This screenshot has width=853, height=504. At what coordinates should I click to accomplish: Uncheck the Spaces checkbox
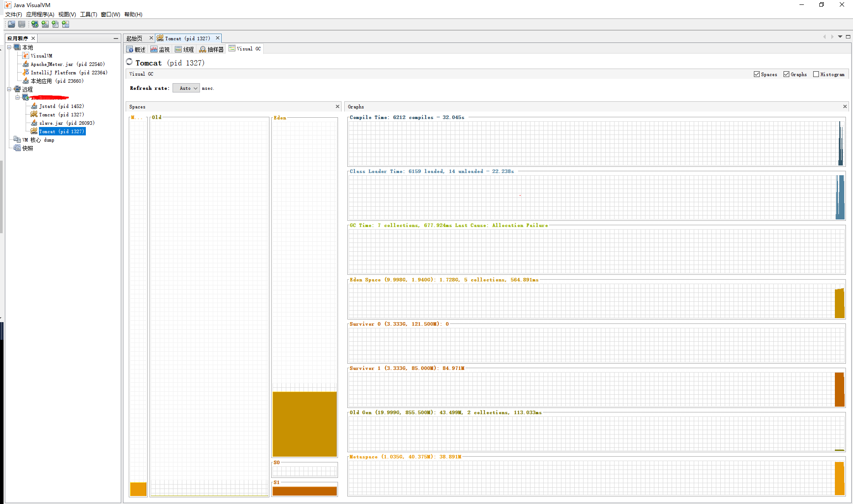pyautogui.click(x=757, y=74)
